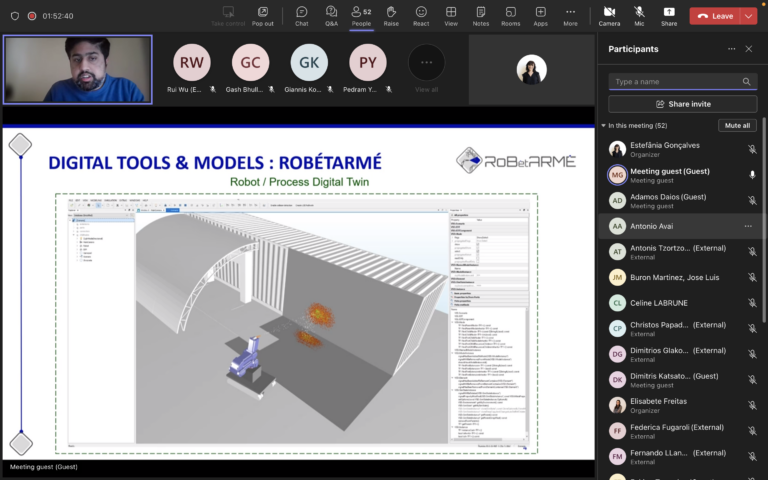Toggle Dimitris Katsato mic icon

click(x=752, y=380)
